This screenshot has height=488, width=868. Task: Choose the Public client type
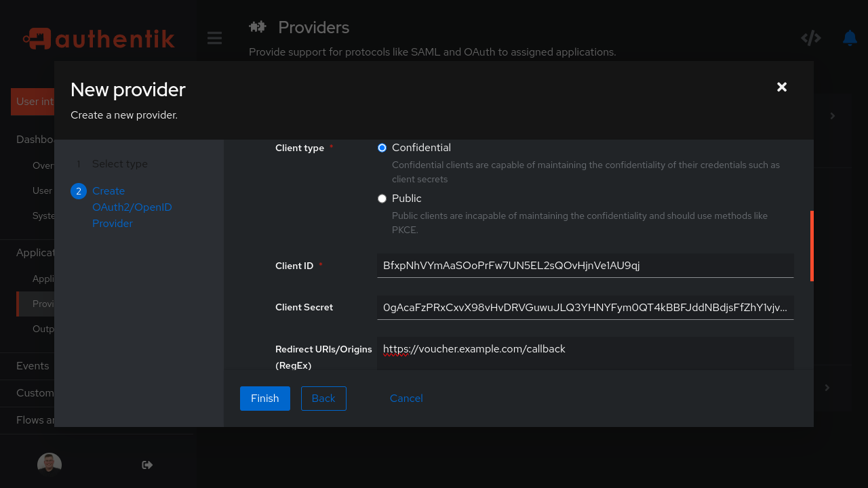tap(382, 198)
